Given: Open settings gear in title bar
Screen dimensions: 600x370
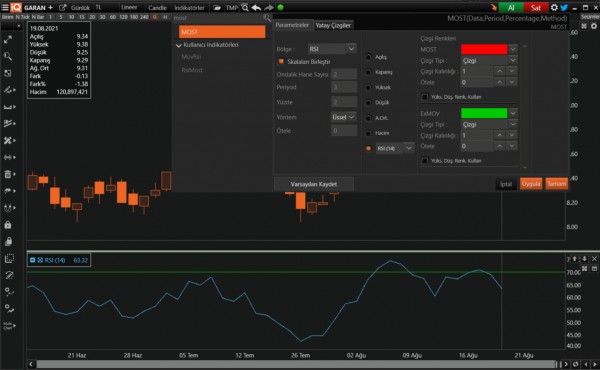Looking at the screenshot, I should pos(554,7).
